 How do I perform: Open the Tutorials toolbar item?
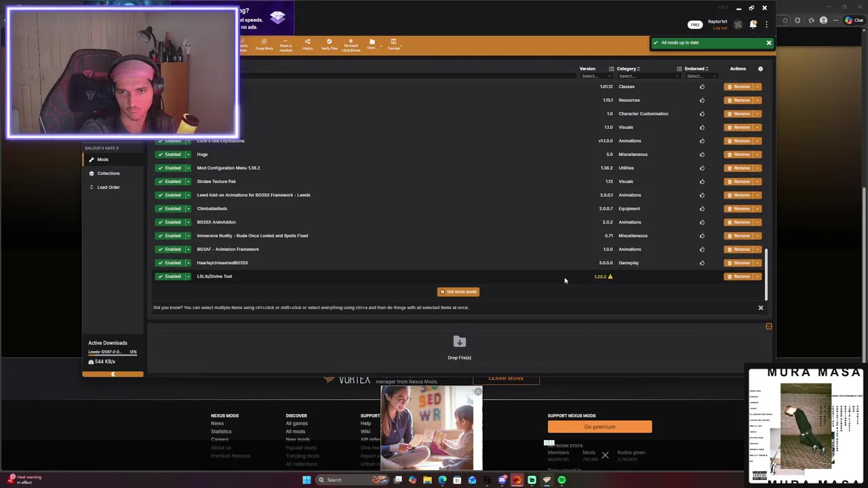[x=393, y=45]
